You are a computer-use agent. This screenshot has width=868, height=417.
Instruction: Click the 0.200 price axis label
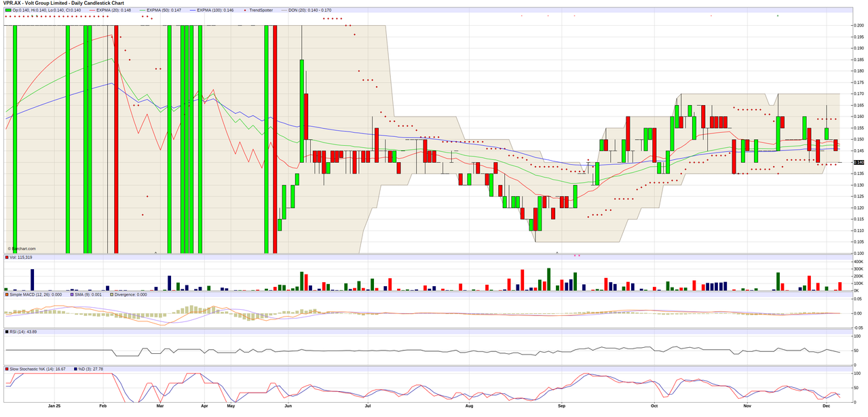click(x=858, y=25)
